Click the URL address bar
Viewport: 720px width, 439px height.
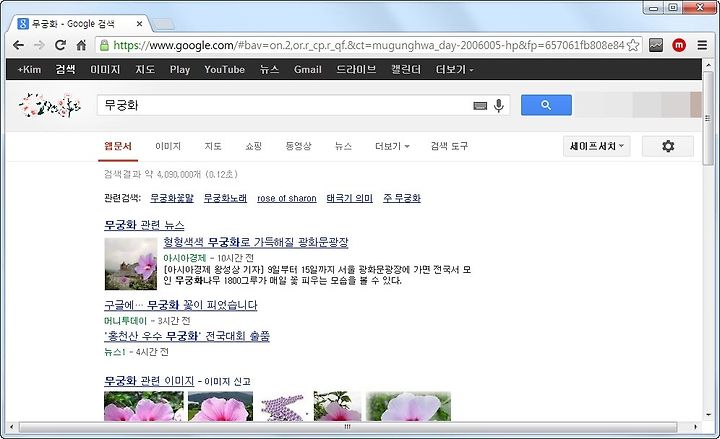(x=368, y=45)
